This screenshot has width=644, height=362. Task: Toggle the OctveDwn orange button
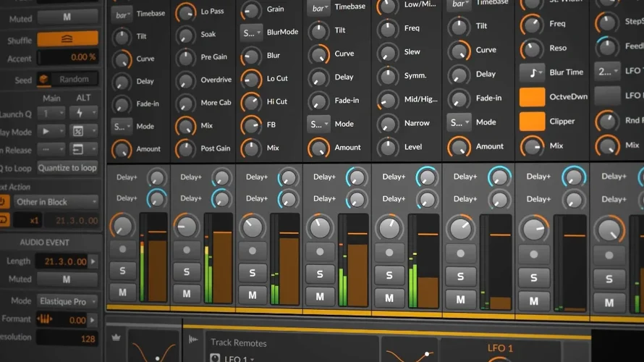click(533, 97)
